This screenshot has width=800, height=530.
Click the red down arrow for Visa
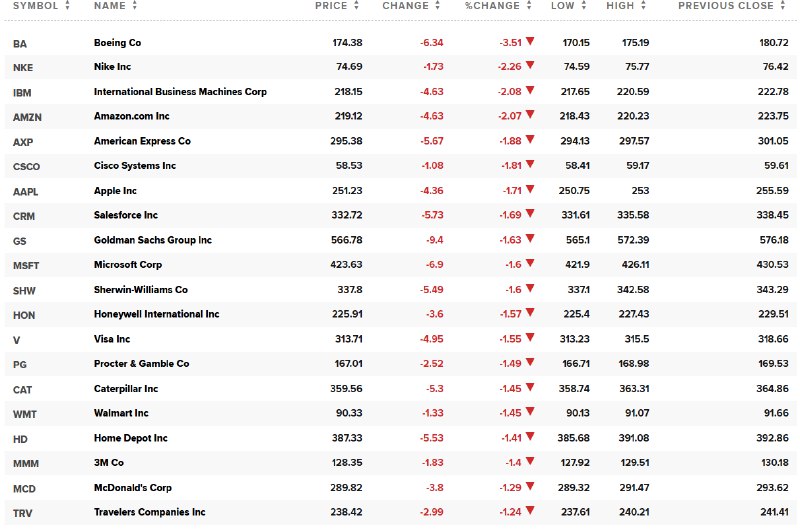pos(530,338)
